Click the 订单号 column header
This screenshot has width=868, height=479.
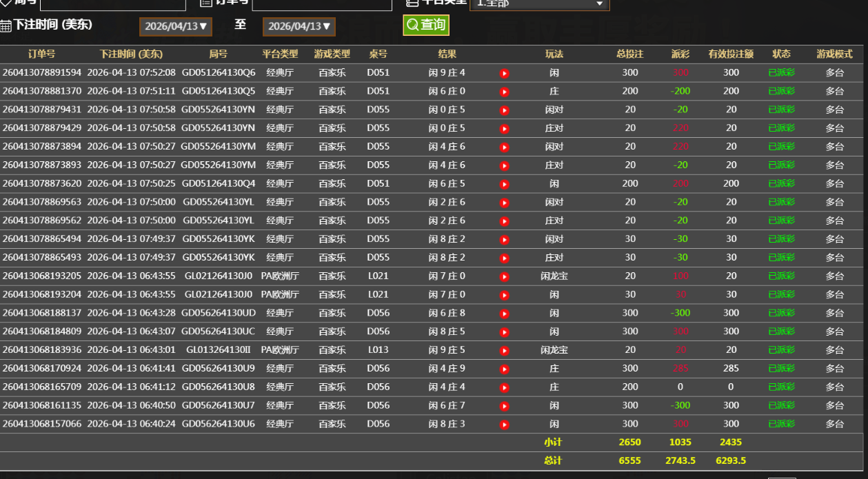41,54
